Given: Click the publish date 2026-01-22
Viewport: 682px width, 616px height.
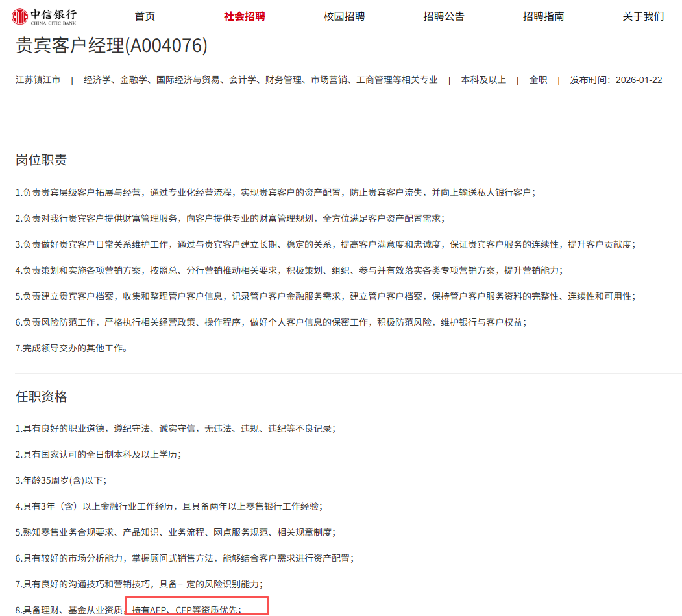Looking at the screenshot, I should pos(639,80).
